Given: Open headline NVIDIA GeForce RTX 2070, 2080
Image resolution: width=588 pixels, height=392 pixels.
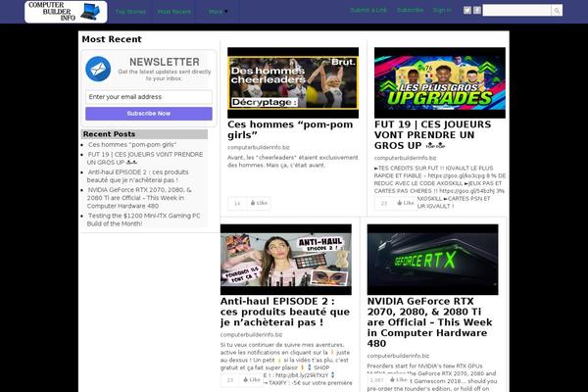Looking at the screenshot, I should (x=430, y=322).
